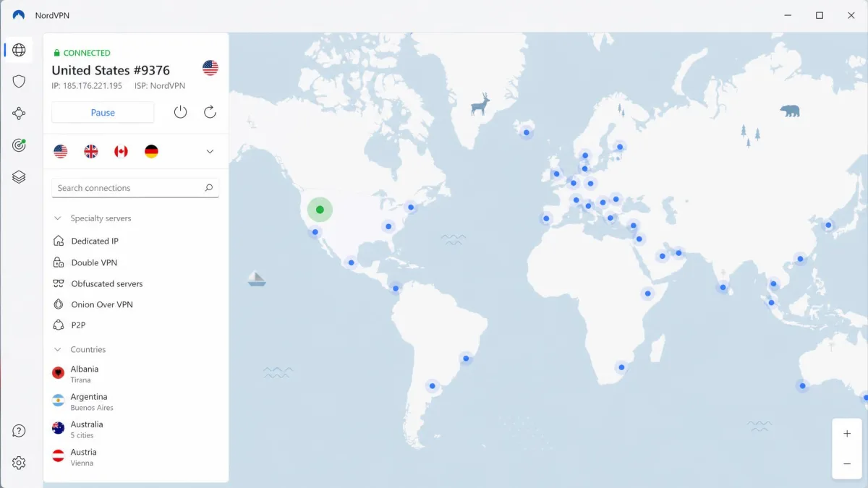Screen dimensions: 868x488
Task: Click the Argentina server dot on map
Action: (433, 386)
